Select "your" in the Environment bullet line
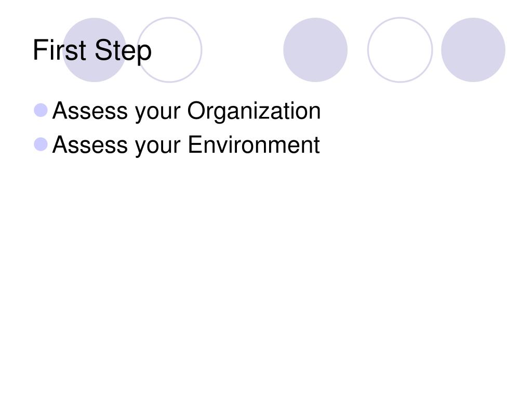The width and height of the screenshot is (532, 399). (x=157, y=147)
